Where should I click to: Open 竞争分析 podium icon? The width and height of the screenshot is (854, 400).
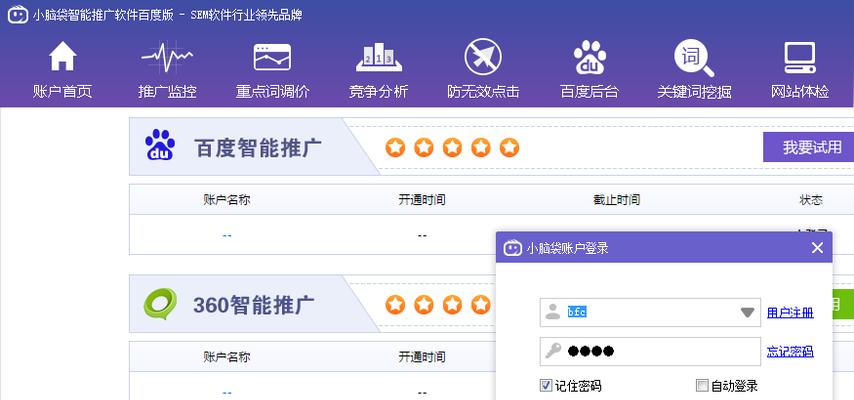pyautogui.click(x=379, y=57)
